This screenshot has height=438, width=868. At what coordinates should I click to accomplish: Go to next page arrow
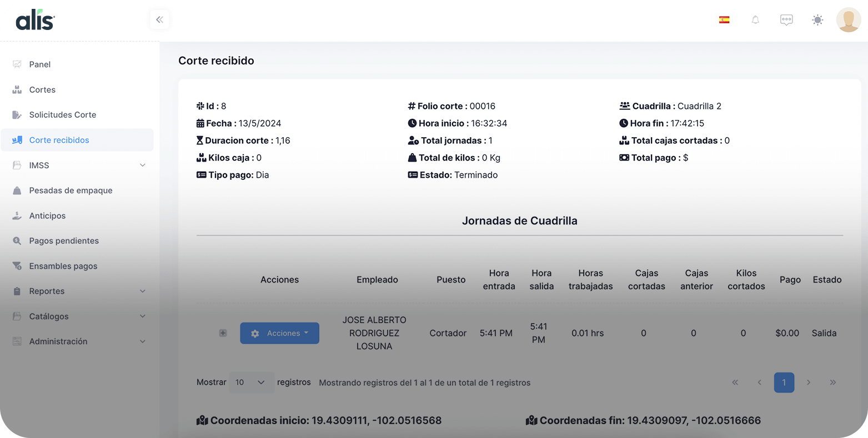pos(809,382)
